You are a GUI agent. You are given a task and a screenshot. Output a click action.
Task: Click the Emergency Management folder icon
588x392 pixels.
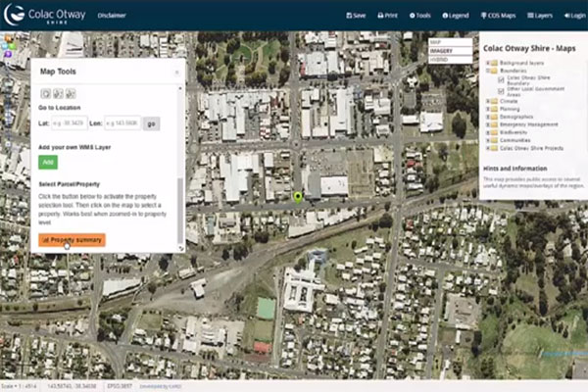(x=494, y=124)
